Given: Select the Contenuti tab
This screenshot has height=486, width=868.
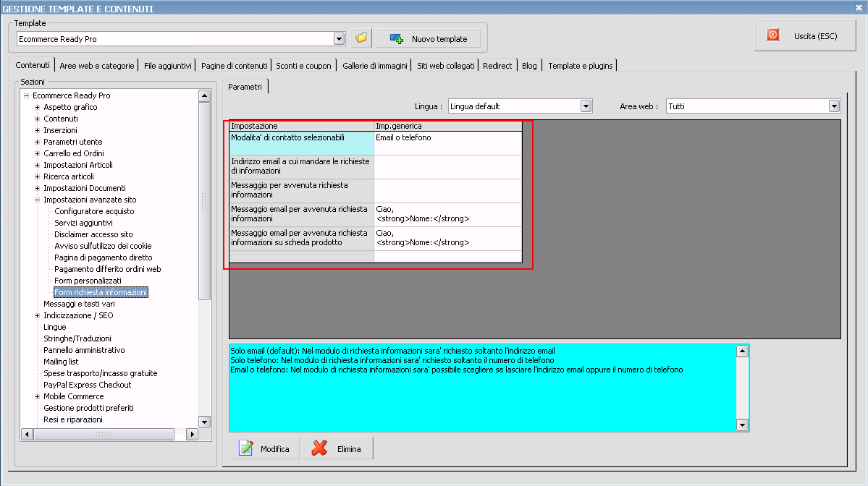Looking at the screenshot, I should 33,65.
